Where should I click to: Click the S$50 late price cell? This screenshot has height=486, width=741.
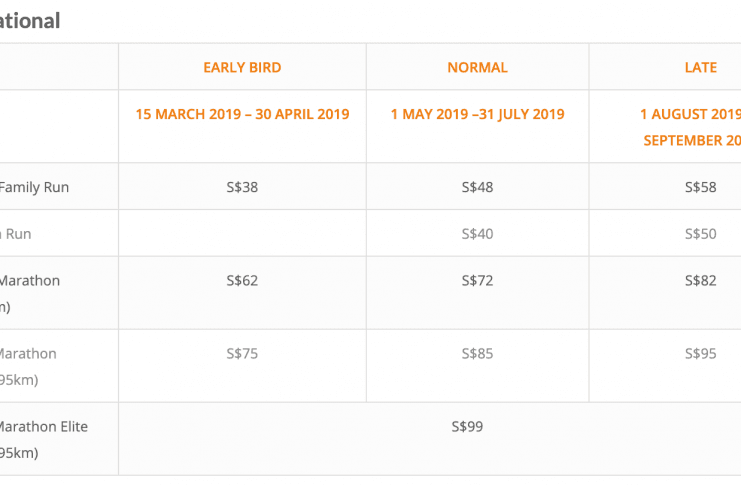[701, 234]
